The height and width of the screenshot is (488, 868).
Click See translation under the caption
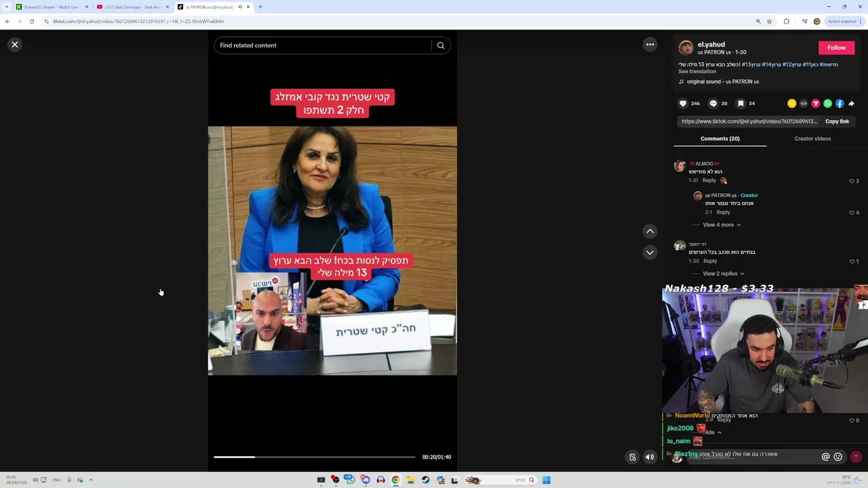coord(697,71)
